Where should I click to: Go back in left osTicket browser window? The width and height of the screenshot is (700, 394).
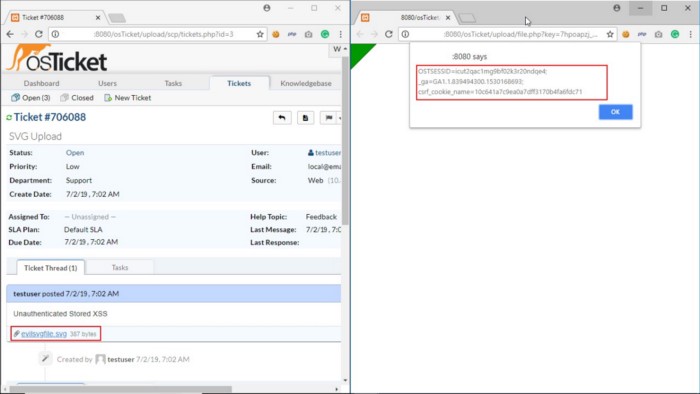coord(10,34)
